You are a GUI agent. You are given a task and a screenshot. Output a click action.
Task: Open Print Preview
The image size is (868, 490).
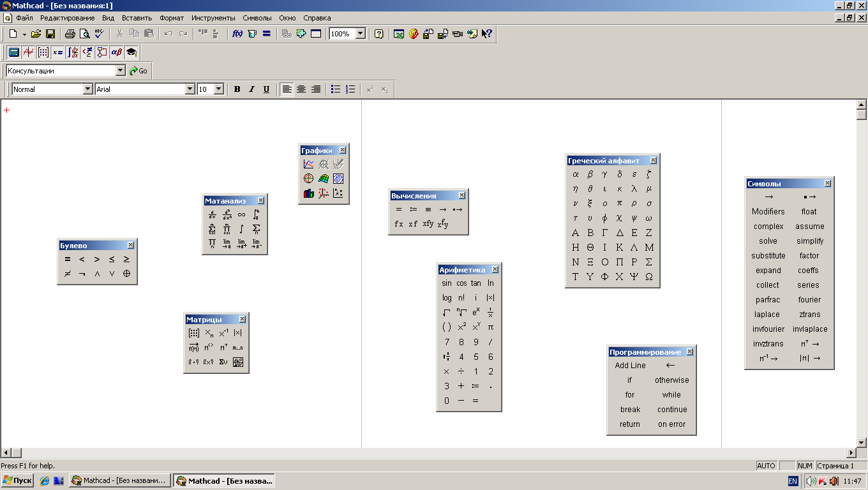click(84, 34)
